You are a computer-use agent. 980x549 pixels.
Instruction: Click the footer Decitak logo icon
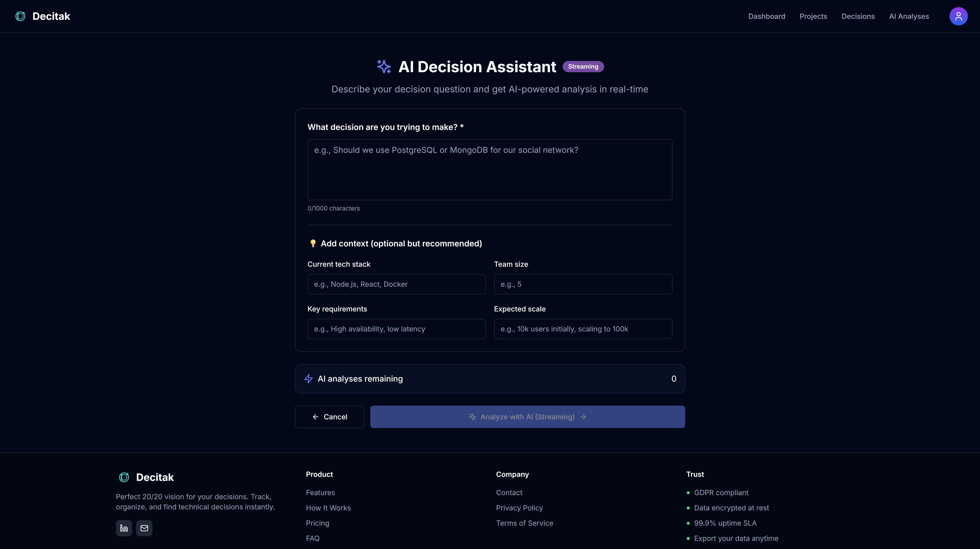tap(124, 477)
